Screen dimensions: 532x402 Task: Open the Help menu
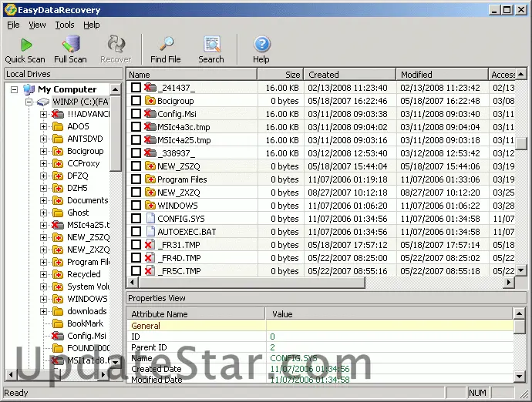click(x=91, y=25)
